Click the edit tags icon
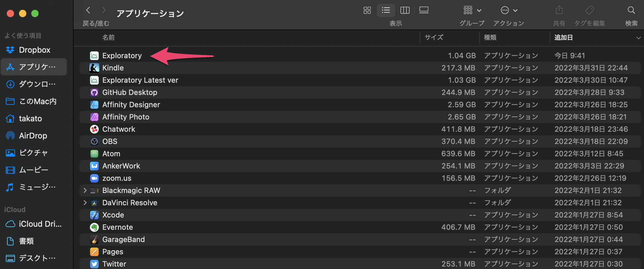The image size is (644, 269). (x=589, y=10)
